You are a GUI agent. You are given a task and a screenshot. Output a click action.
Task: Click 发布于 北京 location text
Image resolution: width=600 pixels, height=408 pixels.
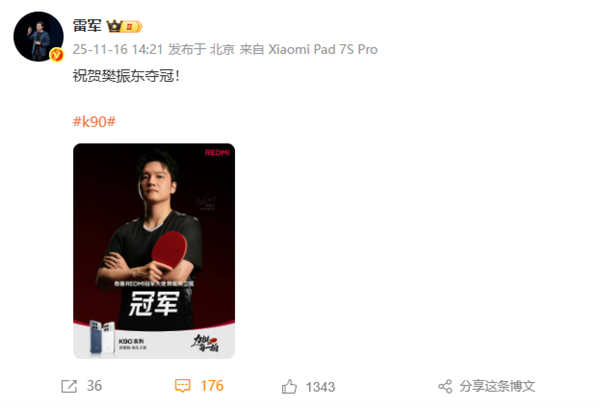pos(201,49)
